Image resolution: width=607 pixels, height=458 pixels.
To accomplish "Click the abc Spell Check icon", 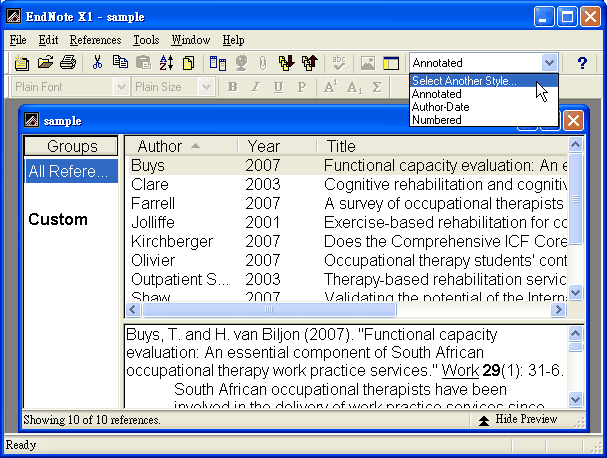I will (x=339, y=63).
